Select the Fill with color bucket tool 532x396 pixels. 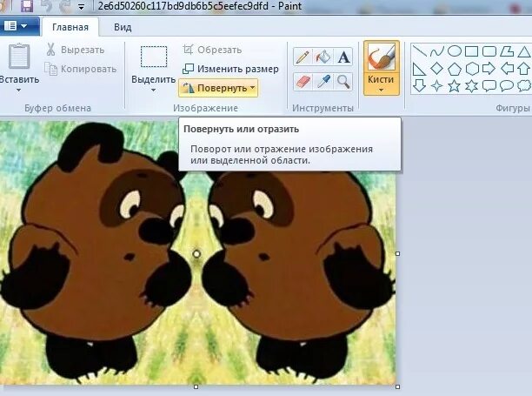[323, 57]
